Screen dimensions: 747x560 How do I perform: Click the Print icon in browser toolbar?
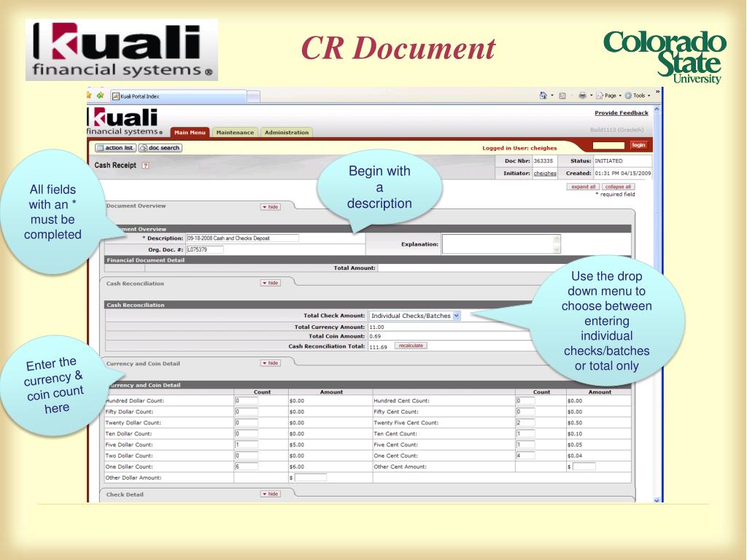point(582,96)
